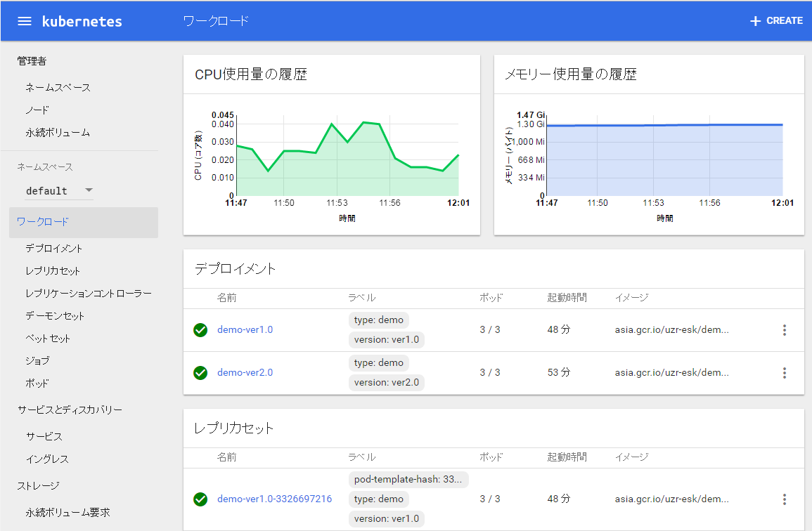The width and height of the screenshot is (812, 531).
Task: Open 永続ボリューム要求 under storage
Action: (x=67, y=513)
